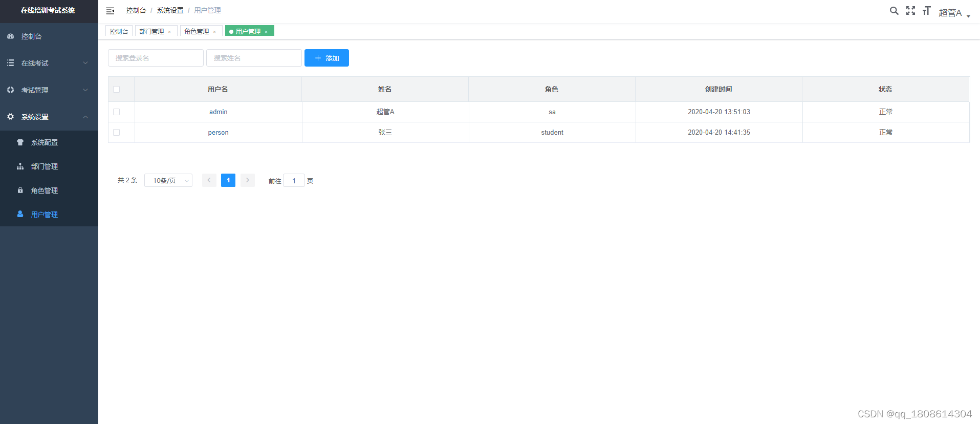
Task: Click the 角色 column header
Action: 552,89
